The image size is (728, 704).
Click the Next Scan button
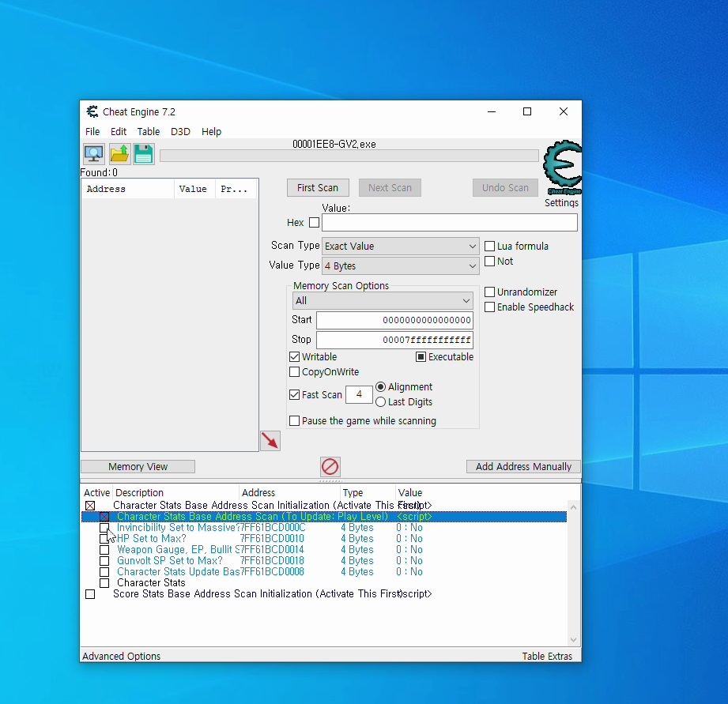[390, 188]
